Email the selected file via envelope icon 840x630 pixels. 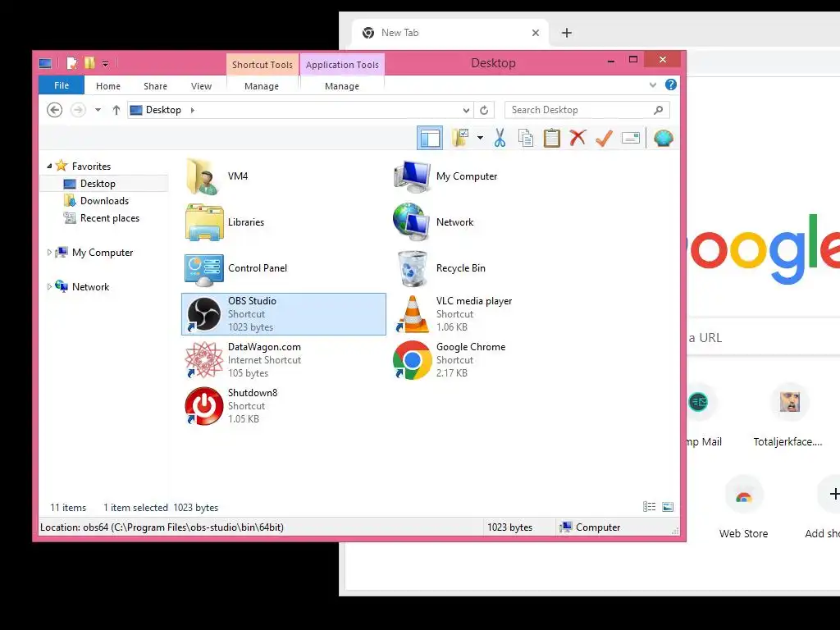click(x=631, y=138)
